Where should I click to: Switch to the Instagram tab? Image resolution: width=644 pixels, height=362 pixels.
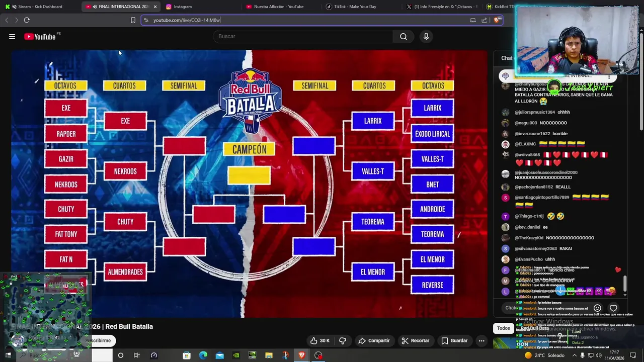click(201, 7)
